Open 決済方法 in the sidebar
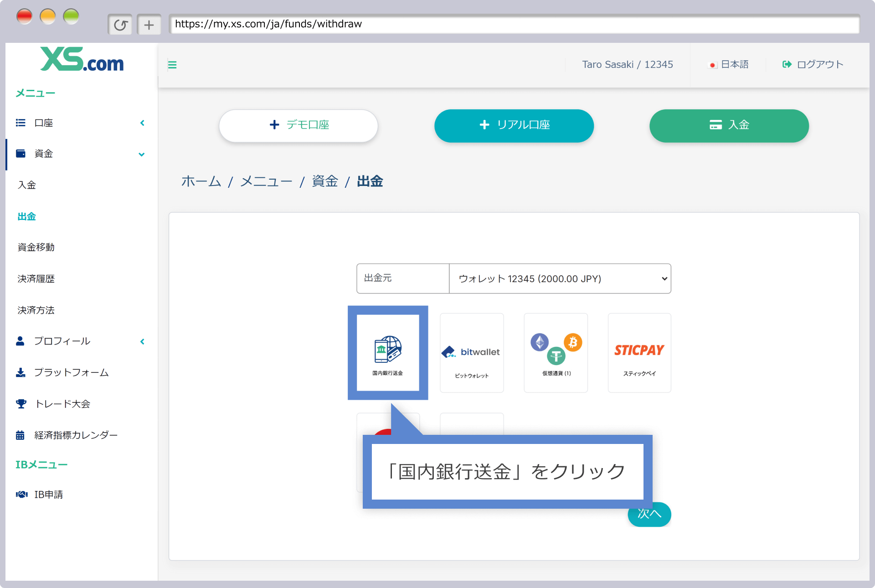875x588 pixels. [36, 310]
